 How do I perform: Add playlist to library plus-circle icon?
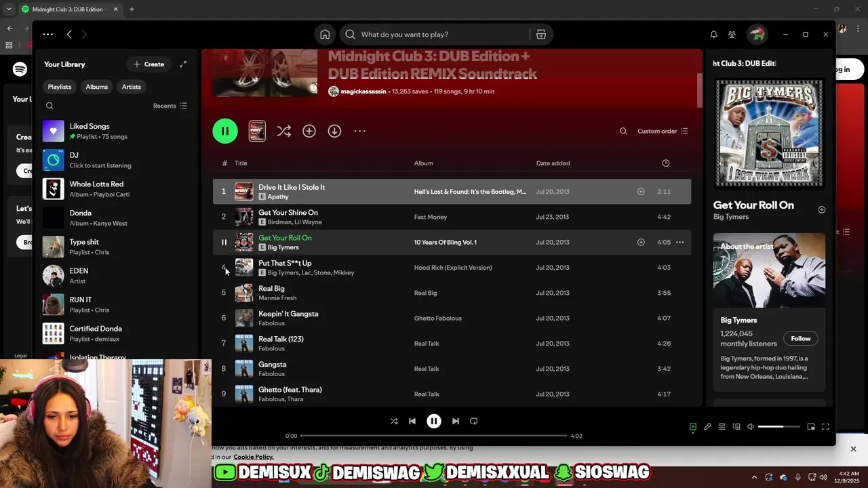[x=309, y=131]
